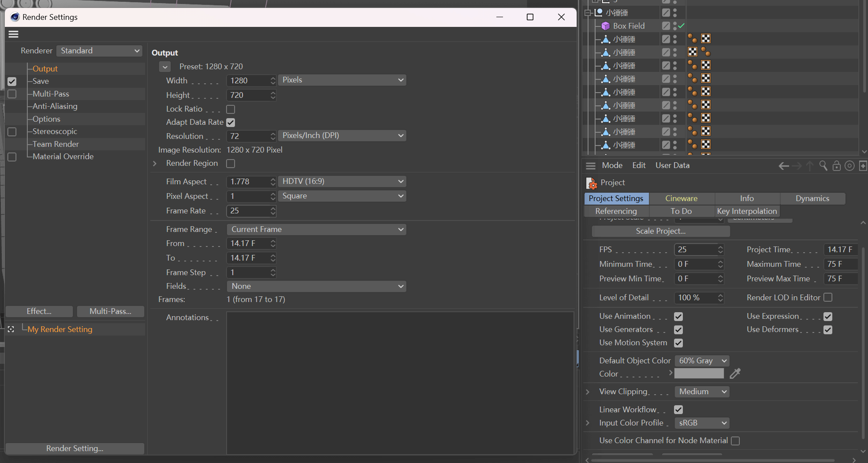Open Render Settings hamburger menu
This screenshot has height=463, width=868.
coord(14,34)
